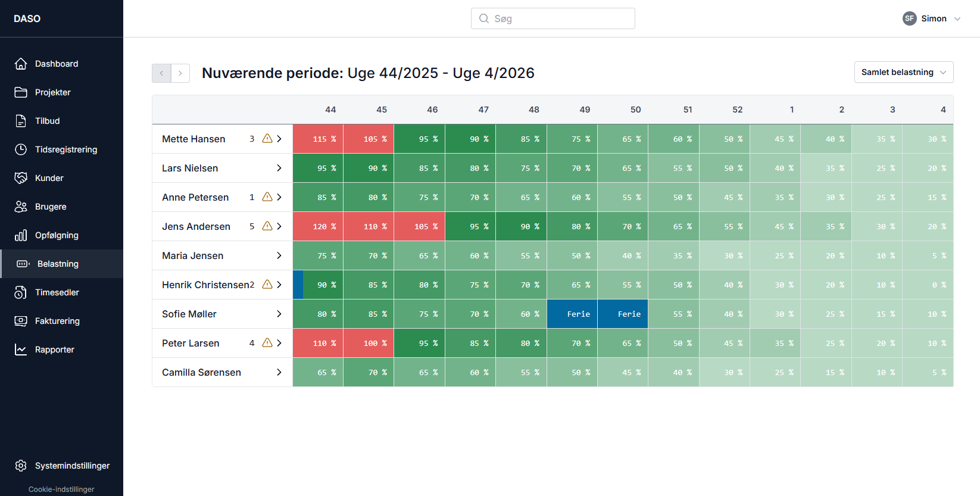Screen dimensions: 980x496
Task: Click the search magnifier icon
Action: [x=484, y=18]
